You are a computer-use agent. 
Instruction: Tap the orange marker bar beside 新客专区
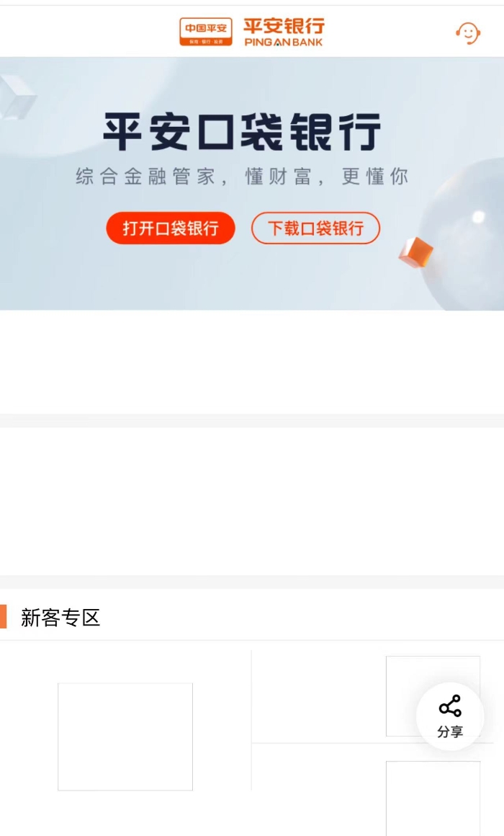[3, 617]
